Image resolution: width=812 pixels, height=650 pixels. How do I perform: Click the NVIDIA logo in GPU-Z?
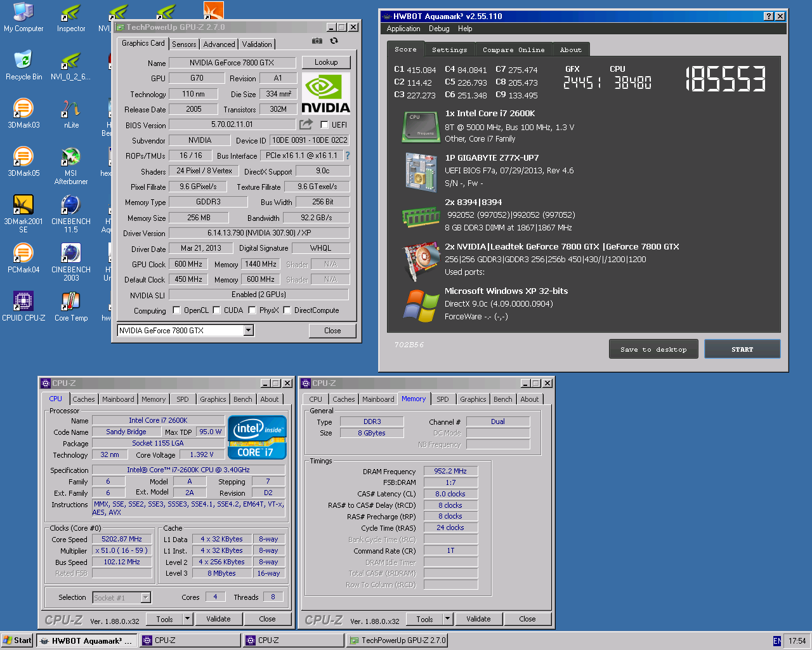click(325, 93)
